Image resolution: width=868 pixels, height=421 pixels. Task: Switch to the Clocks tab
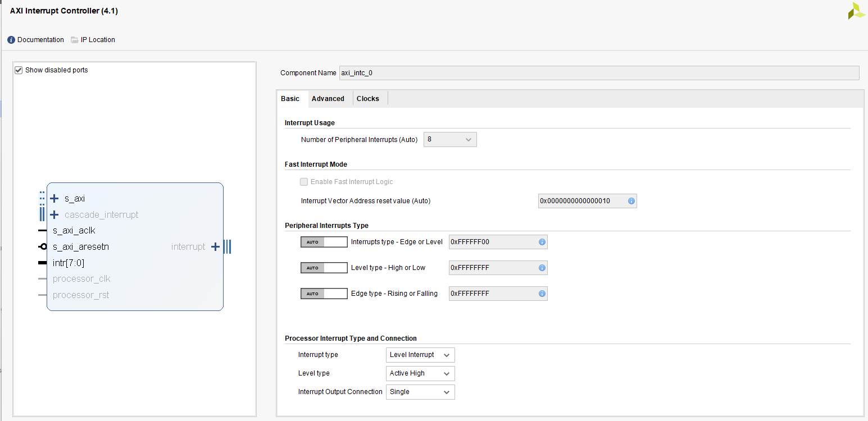coord(368,98)
